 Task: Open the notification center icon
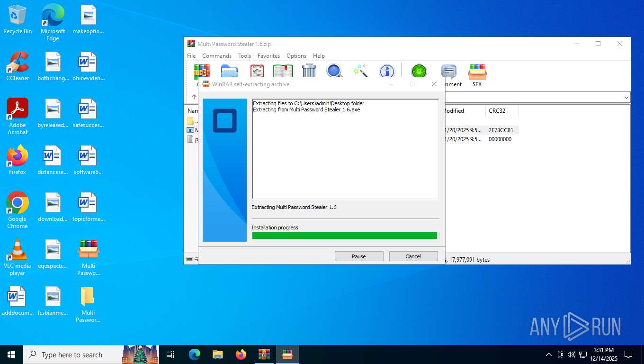628,355
